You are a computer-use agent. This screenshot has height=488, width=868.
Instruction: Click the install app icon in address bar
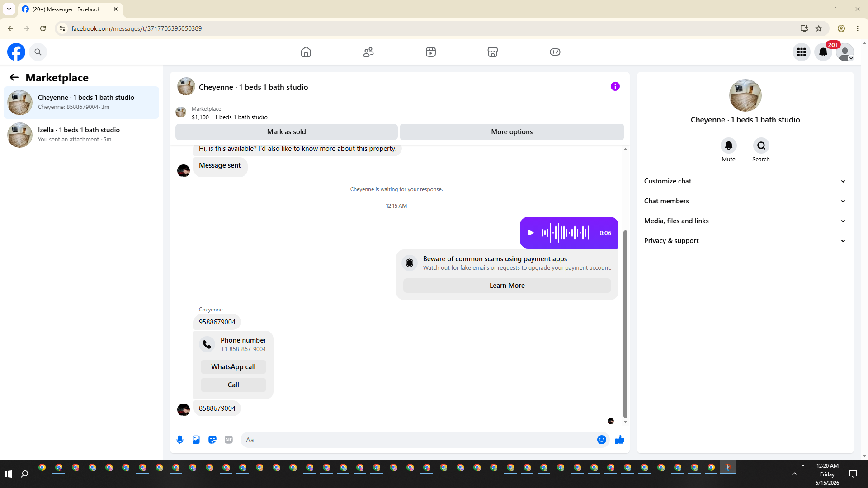[x=804, y=28]
